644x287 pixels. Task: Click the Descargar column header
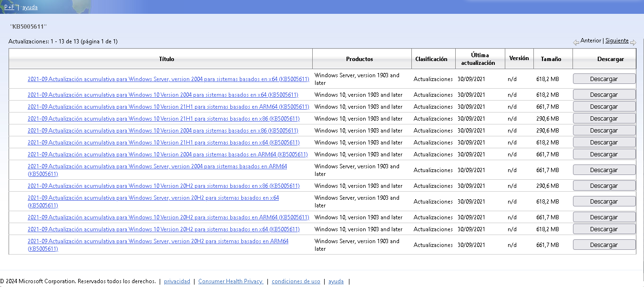[610, 59]
